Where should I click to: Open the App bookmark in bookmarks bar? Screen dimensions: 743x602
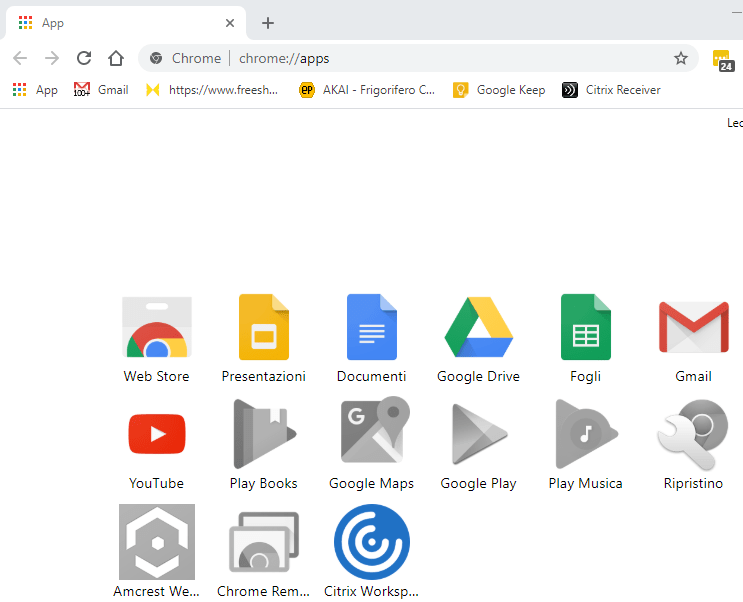pos(35,90)
